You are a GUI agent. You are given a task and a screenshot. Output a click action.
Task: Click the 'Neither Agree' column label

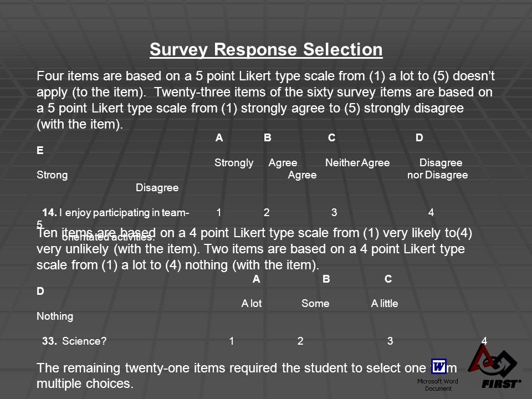[357, 163]
